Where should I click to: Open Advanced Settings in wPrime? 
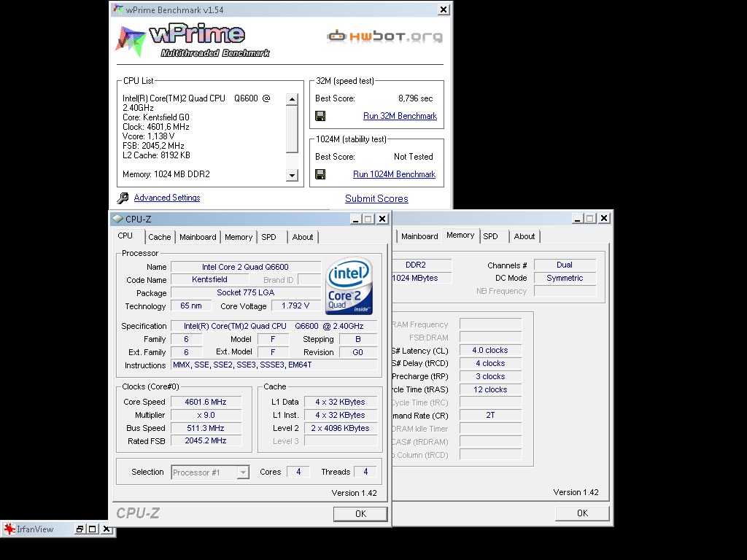click(x=167, y=198)
